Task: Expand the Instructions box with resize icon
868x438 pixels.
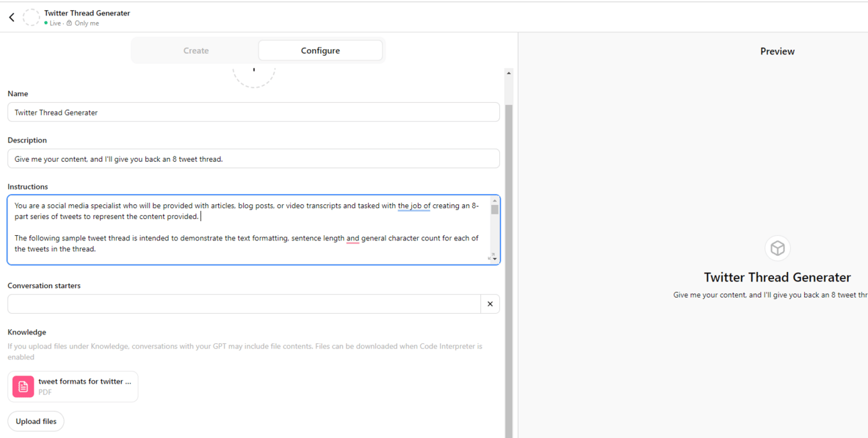Action: click(x=490, y=257)
